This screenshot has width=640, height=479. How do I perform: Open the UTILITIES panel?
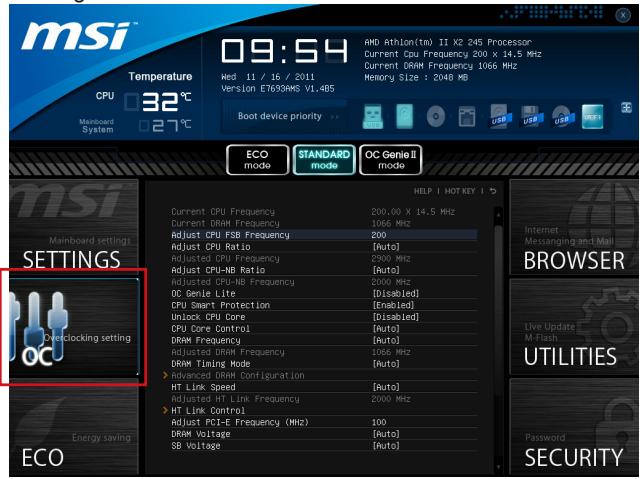pyautogui.click(x=574, y=326)
